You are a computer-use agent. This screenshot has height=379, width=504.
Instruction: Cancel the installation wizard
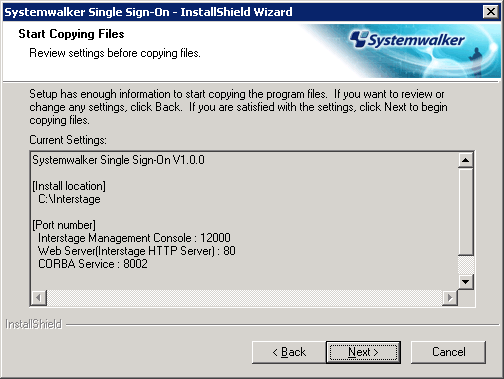[448, 352]
